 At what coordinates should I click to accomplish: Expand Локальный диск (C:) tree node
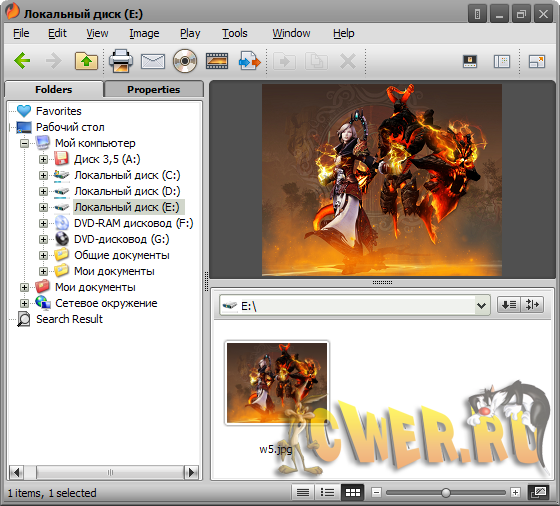[x=43, y=175]
